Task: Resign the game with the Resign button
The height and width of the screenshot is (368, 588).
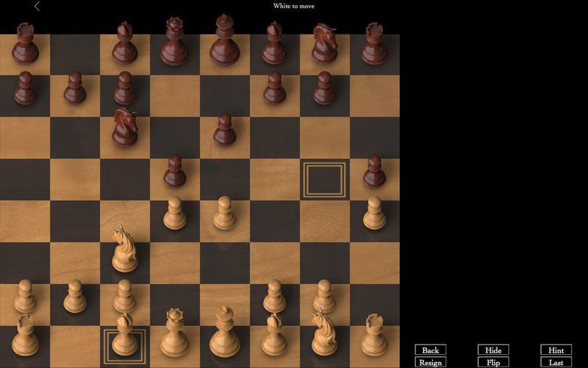Action: 431,362
